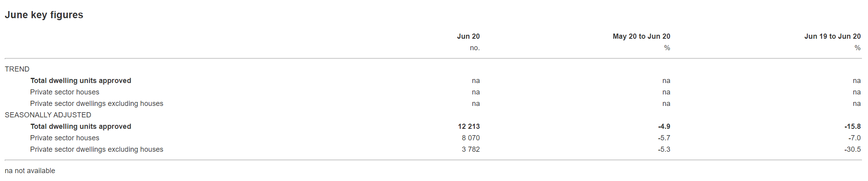Click Trend Total dwelling units approved row label
The width and height of the screenshot is (868, 181).
[x=80, y=81]
